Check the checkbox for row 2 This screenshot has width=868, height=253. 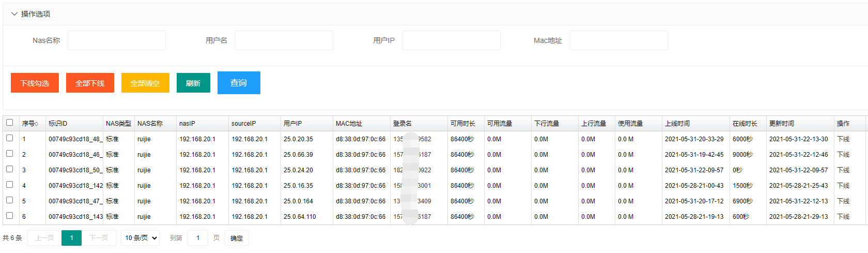click(x=9, y=154)
